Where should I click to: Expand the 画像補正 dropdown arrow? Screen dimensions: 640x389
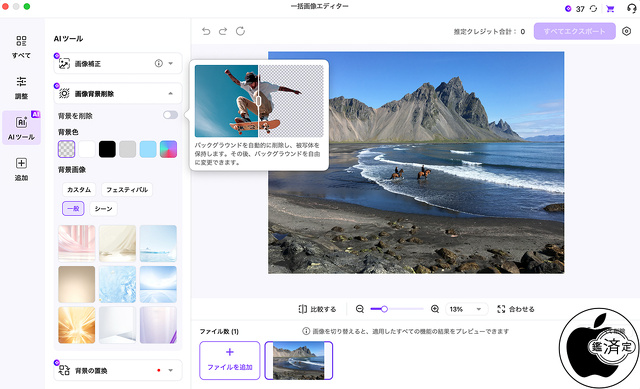tap(171, 63)
